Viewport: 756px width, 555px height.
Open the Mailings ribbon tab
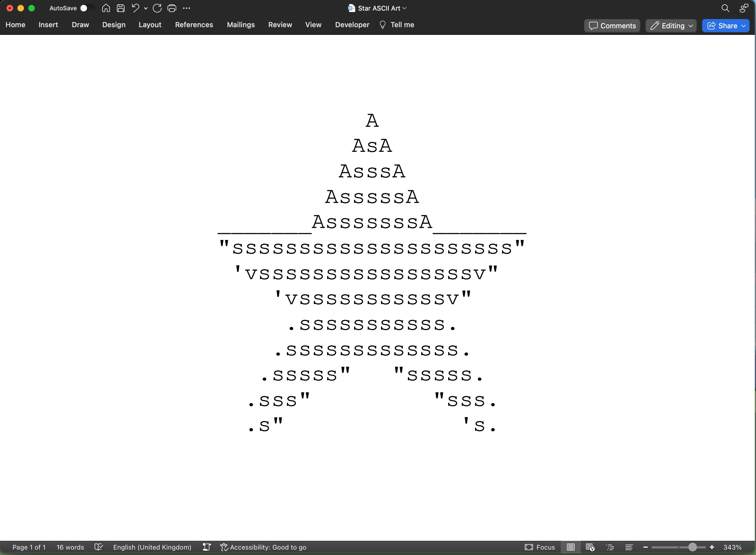(240, 24)
